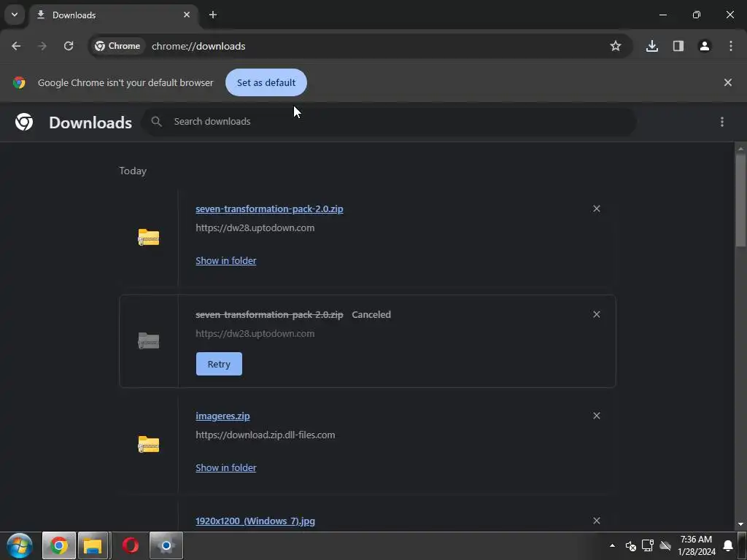The width and height of the screenshot is (747, 560).
Task: Open Downloads page more actions menu
Action: pyautogui.click(x=722, y=122)
